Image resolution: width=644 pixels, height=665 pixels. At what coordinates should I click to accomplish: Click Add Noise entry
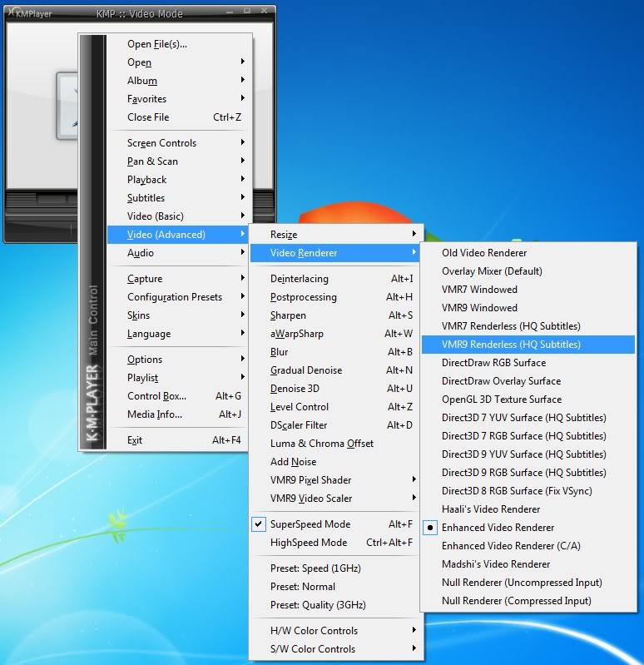[334, 461]
